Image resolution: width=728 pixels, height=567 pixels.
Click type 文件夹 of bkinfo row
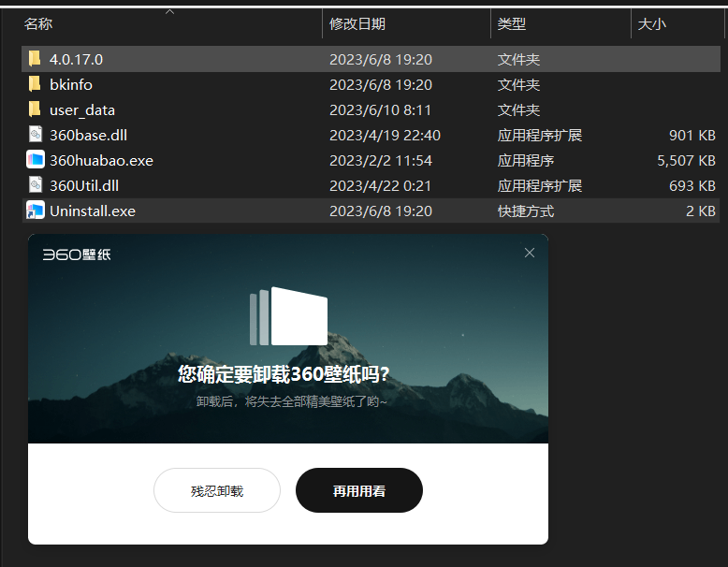click(518, 84)
